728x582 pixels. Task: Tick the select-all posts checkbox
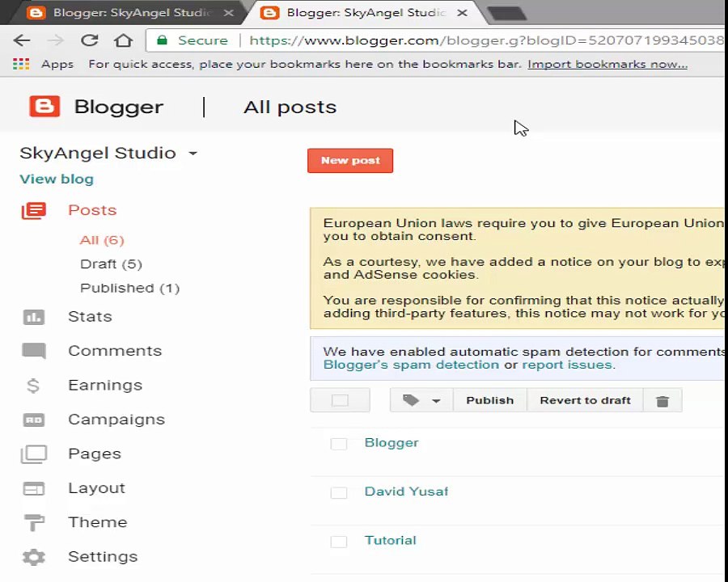tap(340, 400)
